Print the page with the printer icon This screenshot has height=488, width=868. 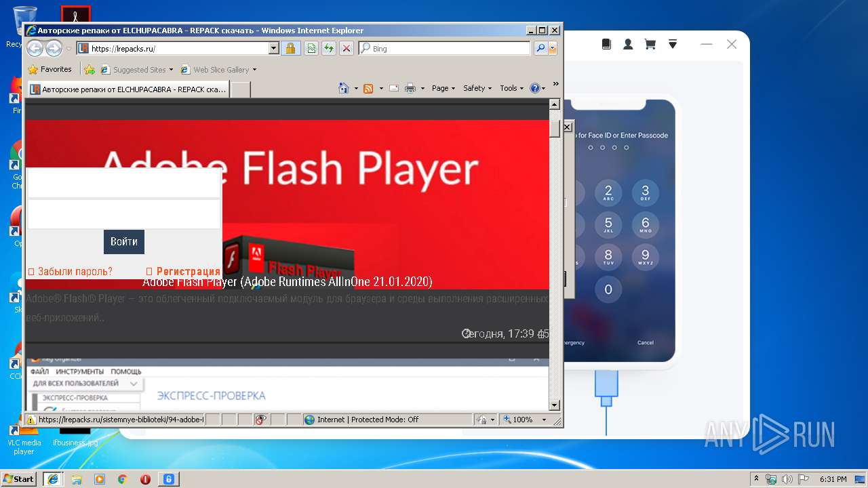(410, 88)
